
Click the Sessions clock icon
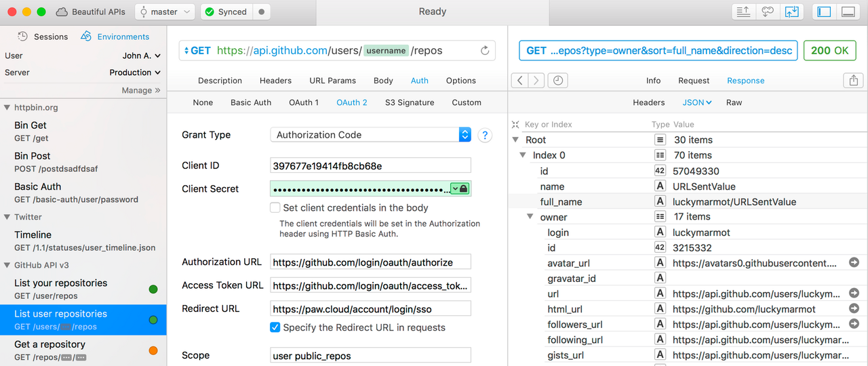22,37
